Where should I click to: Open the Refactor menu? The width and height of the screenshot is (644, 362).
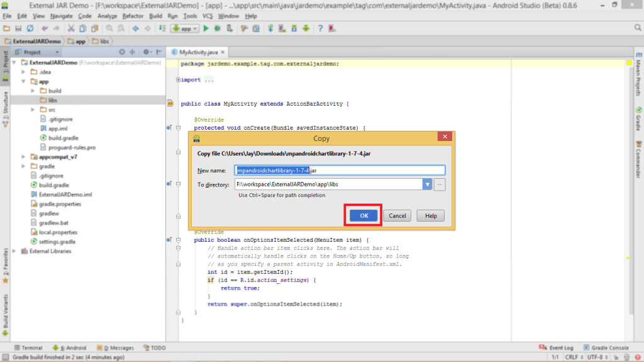point(133,16)
